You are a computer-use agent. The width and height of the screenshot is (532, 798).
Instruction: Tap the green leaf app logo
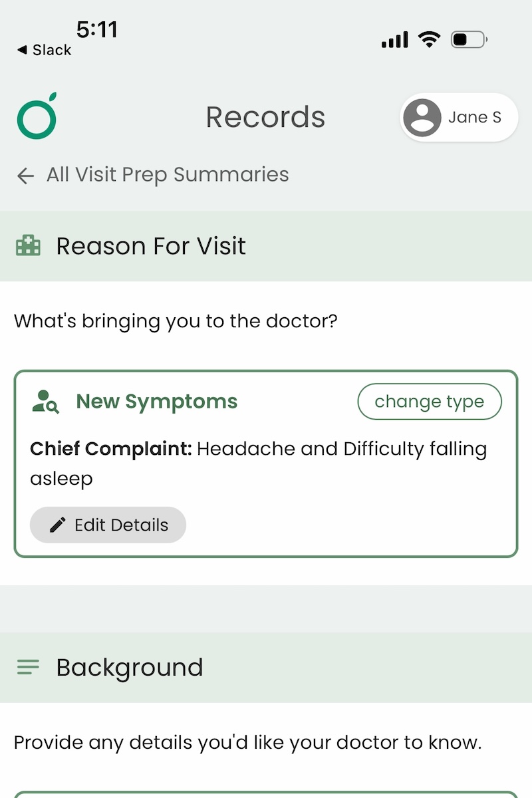point(37,117)
